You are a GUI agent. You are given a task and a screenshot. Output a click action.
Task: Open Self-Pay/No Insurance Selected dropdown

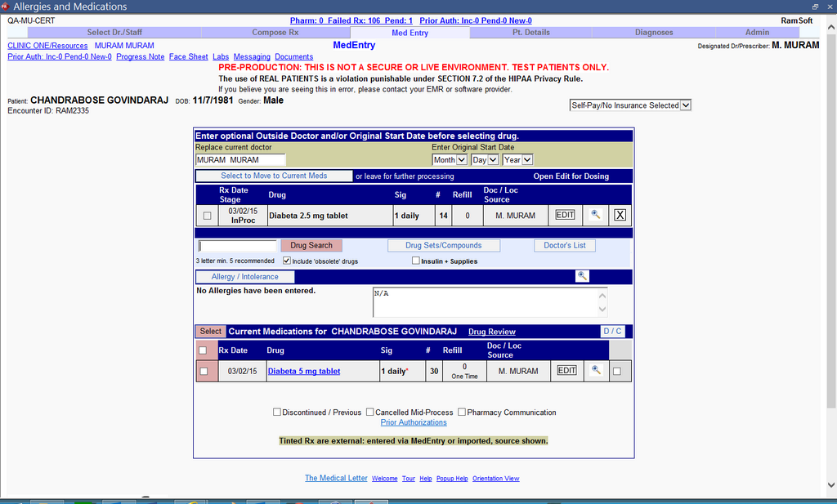[630, 105]
